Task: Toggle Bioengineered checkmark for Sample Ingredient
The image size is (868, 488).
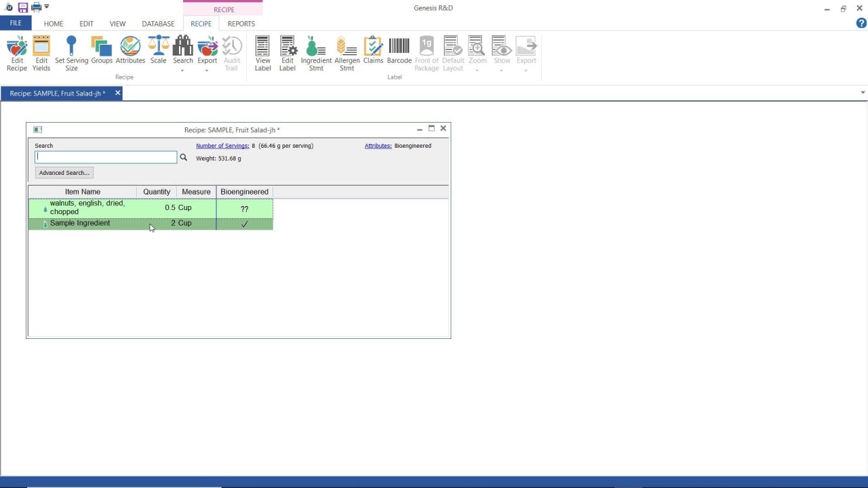Action: [244, 224]
